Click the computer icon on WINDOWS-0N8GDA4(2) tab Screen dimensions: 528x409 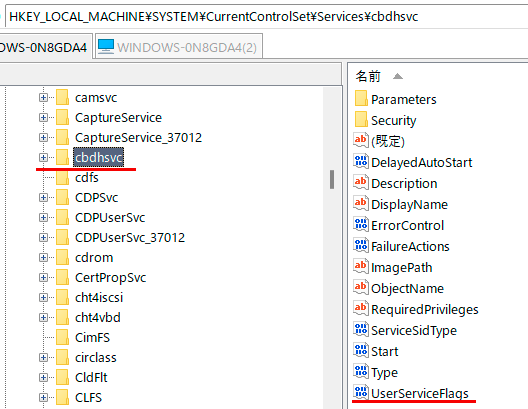(x=106, y=46)
